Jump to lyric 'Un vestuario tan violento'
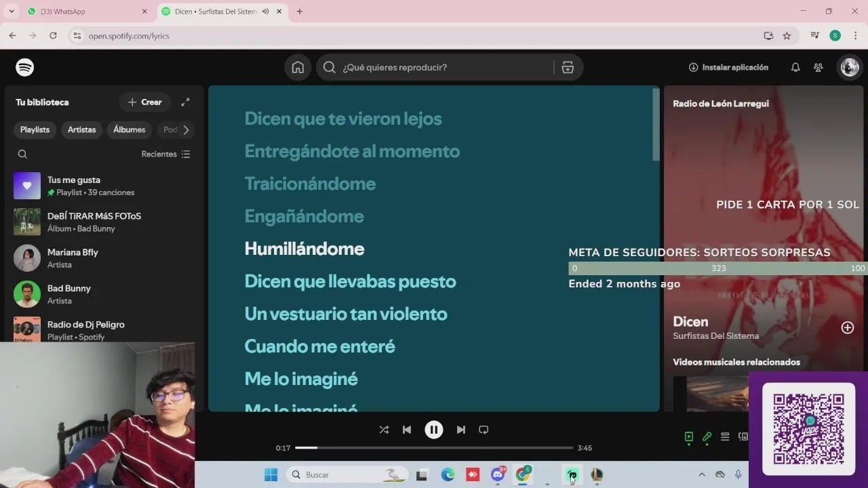Image resolution: width=868 pixels, height=488 pixels. pyautogui.click(x=346, y=314)
